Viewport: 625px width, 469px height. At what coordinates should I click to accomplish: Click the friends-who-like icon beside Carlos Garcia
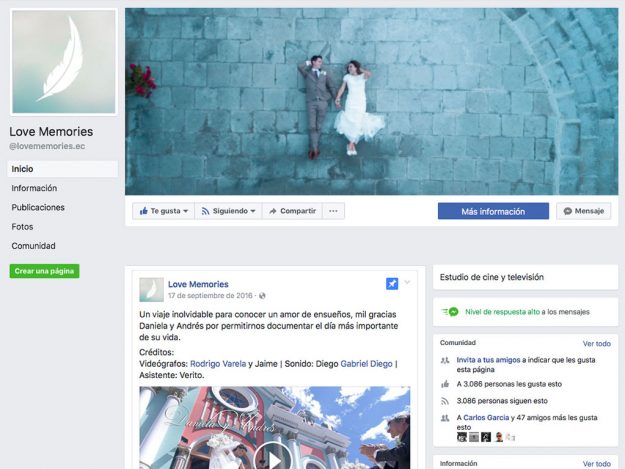tap(445, 418)
